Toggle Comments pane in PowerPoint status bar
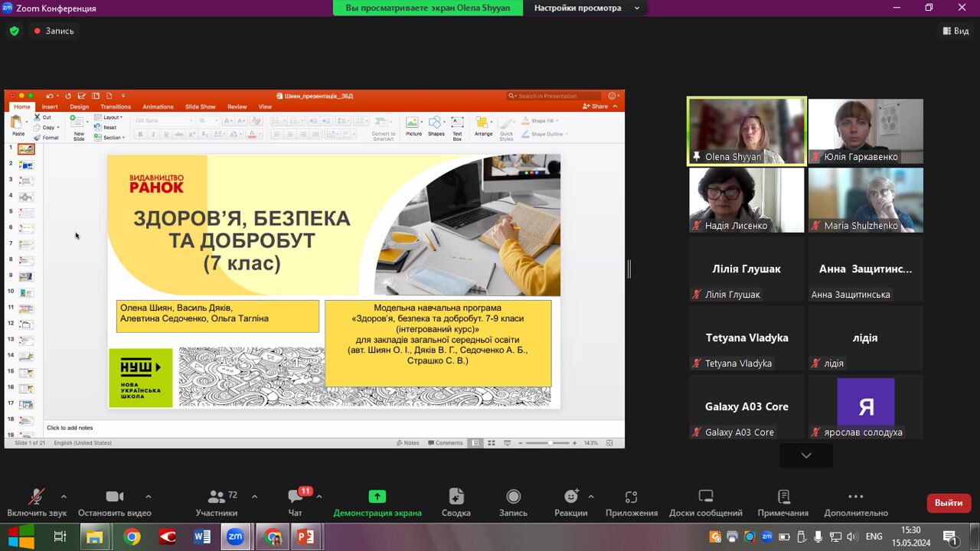 pyautogui.click(x=446, y=443)
